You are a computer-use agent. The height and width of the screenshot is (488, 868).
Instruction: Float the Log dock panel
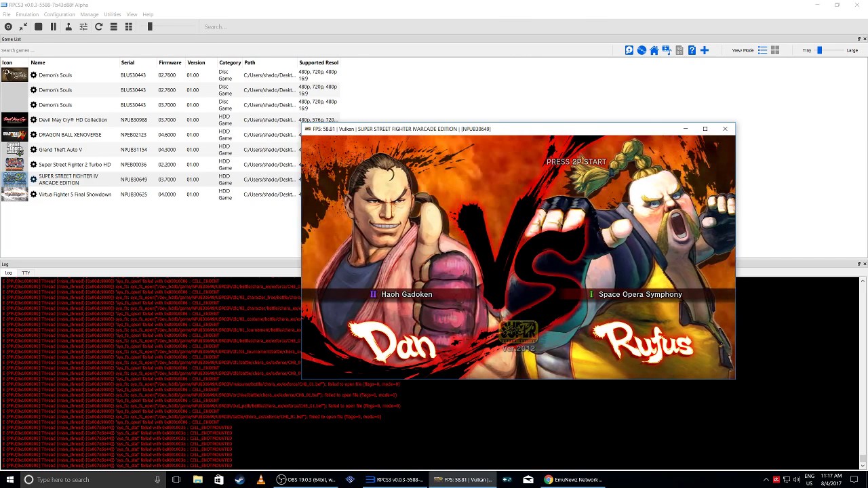(x=859, y=264)
